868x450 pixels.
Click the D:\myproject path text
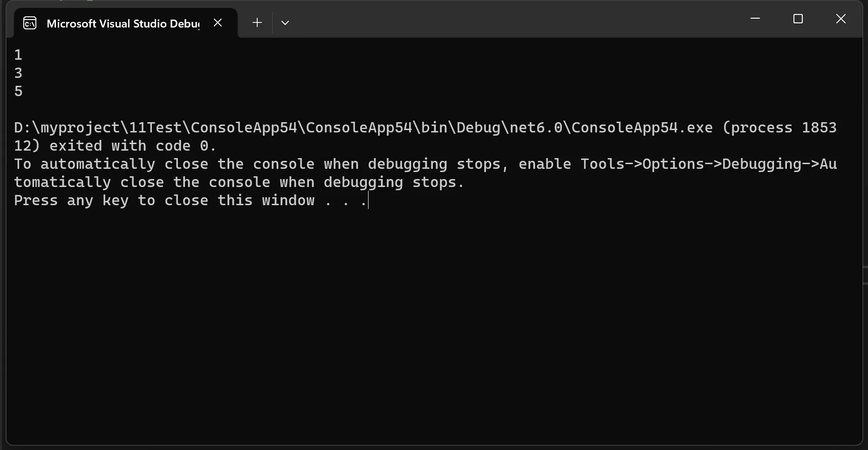coord(67,128)
